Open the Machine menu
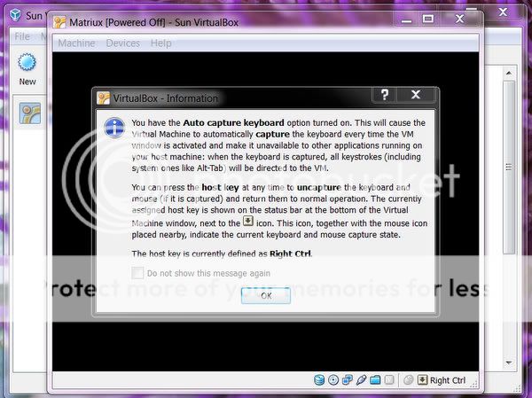This screenshot has height=398, width=532. (x=76, y=43)
